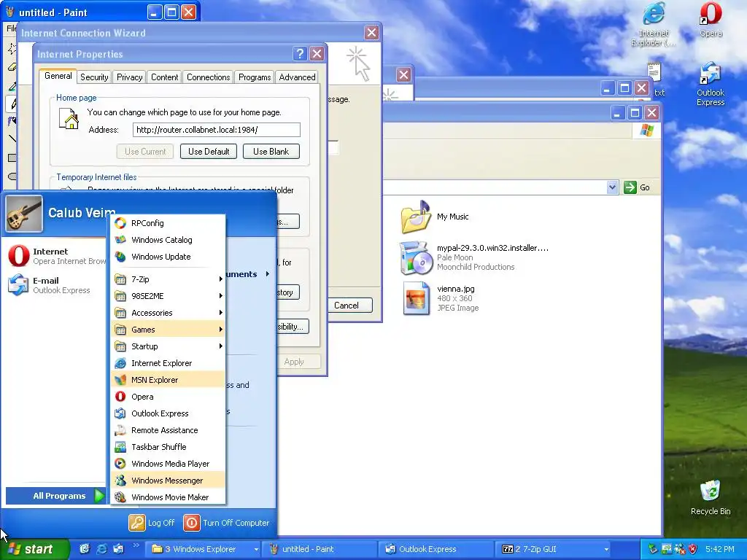Click Internet Explorer quick launch icon
Image resolution: width=747 pixels, height=560 pixels.
[x=101, y=549]
